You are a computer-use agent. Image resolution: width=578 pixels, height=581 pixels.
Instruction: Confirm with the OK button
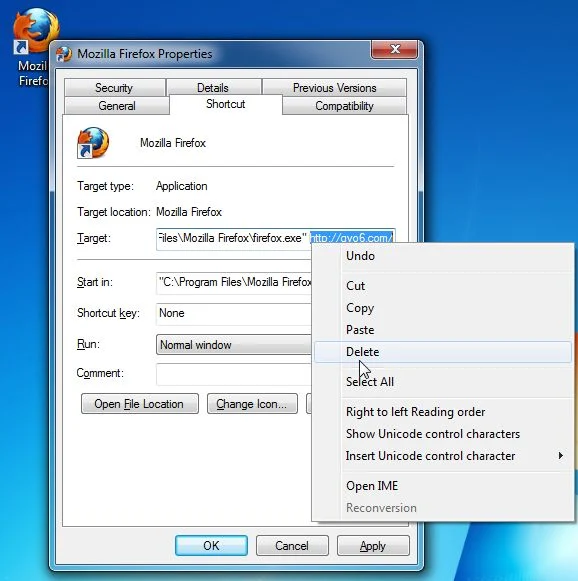coord(211,546)
